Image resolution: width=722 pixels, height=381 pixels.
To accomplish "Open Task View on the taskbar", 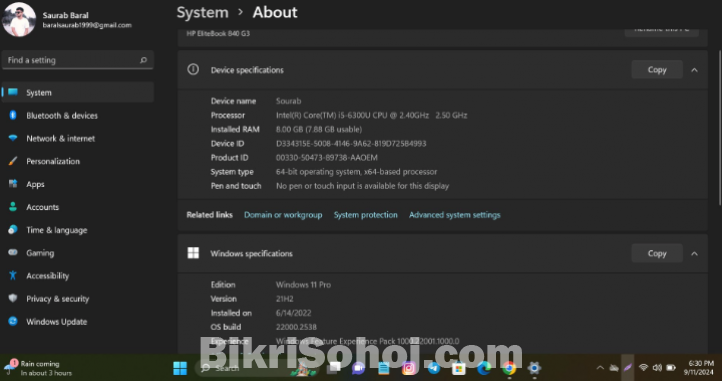I will pyautogui.click(x=334, y=368).
